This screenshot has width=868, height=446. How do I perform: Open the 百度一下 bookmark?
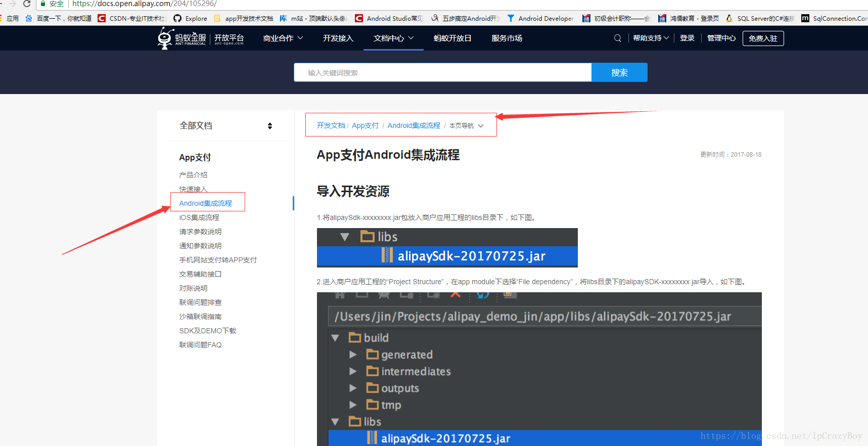[58, 18]
